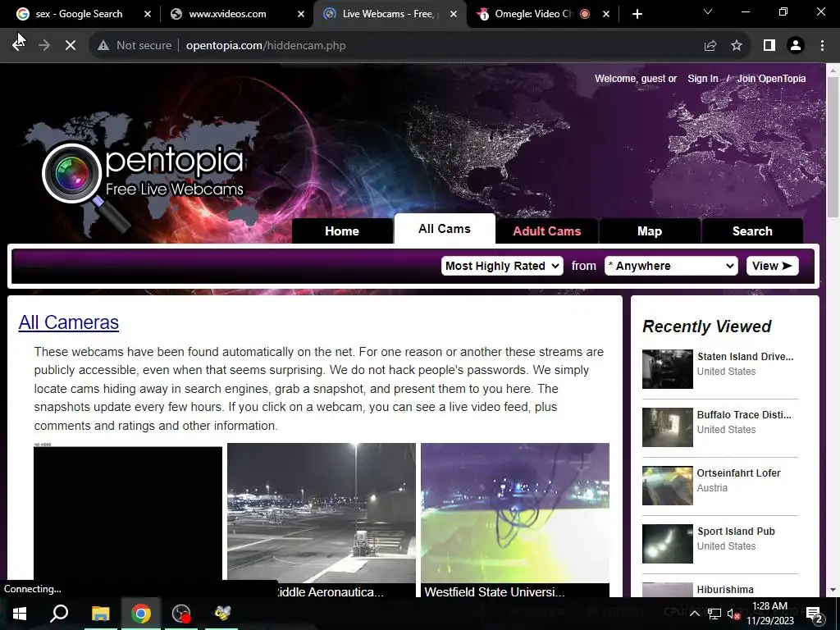The height and width of the screenshot is (630, 840).
Task: Open the taskbar clock and date
Action: pos(769,614)
